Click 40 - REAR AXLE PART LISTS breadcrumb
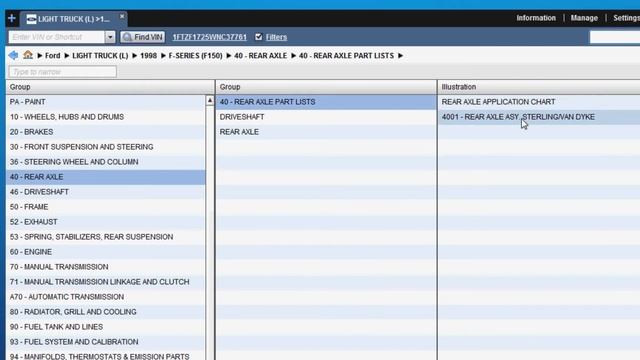This screenshot has width=640, height=360. tap(346, 56)
